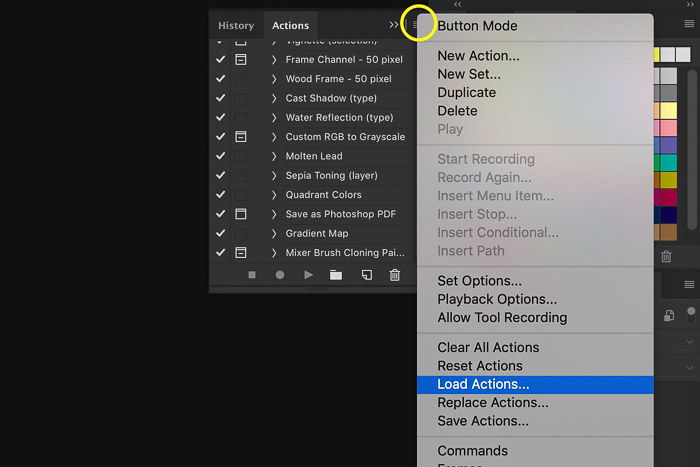Choose Load Actions... from the menu
This screenshot has height=467, width=700.
(483, 384)
